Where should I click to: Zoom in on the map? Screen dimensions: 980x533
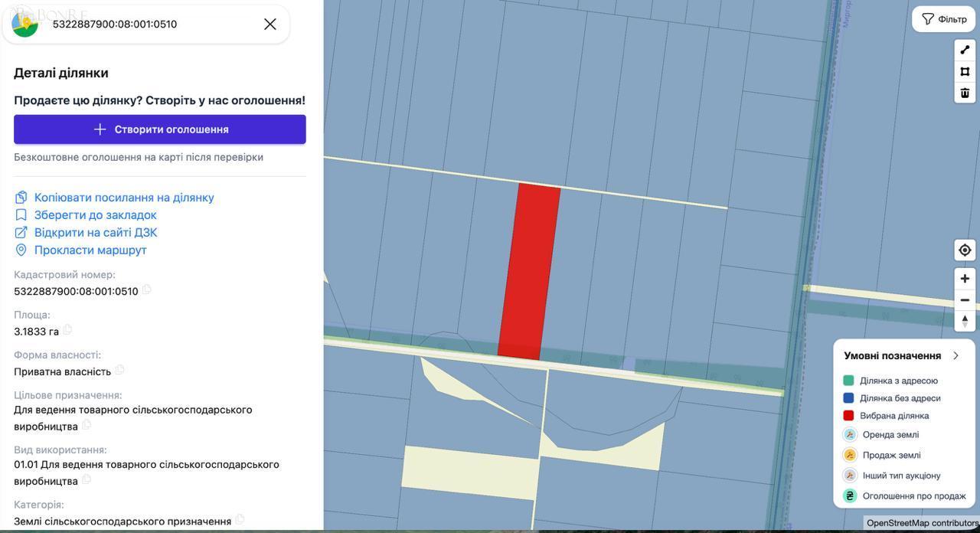965,279
